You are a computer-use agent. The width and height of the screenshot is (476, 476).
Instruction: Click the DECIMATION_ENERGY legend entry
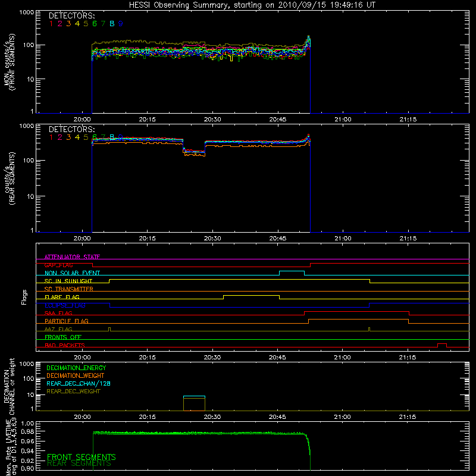coord(76,368)
